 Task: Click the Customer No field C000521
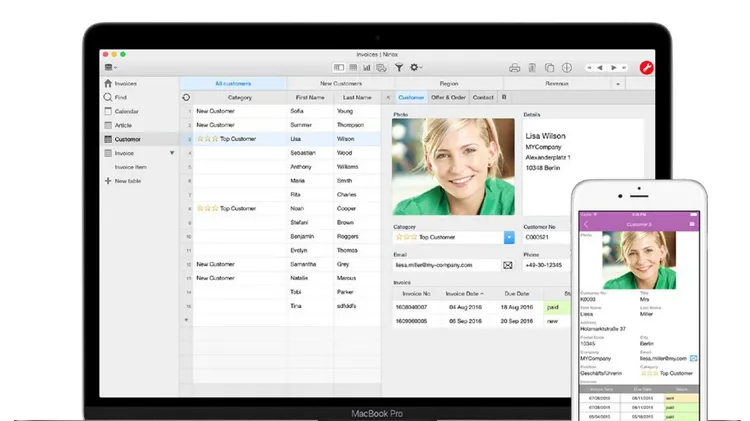tap(546, 237)
